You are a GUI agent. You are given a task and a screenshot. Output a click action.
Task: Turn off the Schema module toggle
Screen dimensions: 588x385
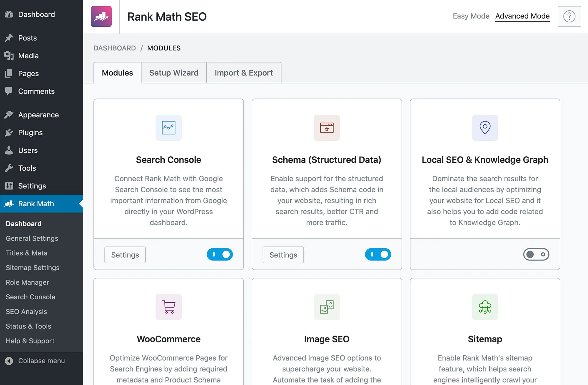378,254
